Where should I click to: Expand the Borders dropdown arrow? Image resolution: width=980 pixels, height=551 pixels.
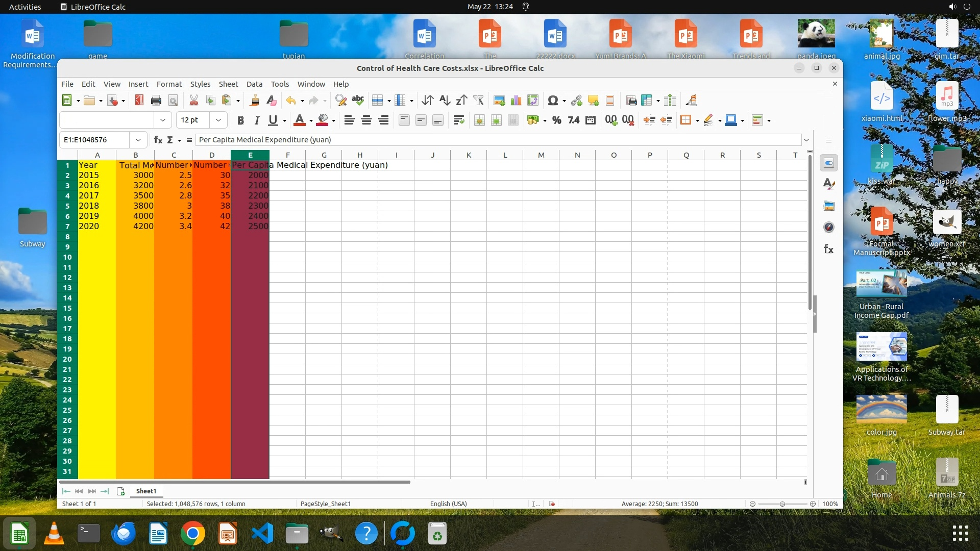[x=697, y=121]
